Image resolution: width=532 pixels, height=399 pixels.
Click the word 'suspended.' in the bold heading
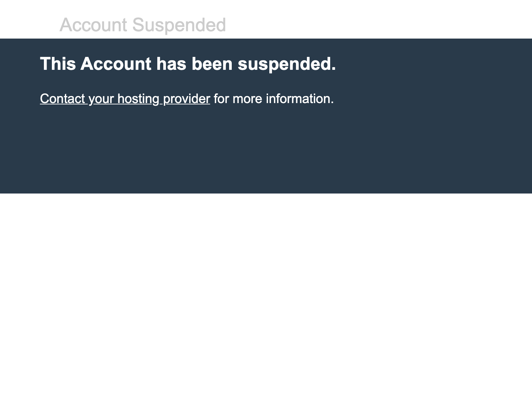[287, 64]
